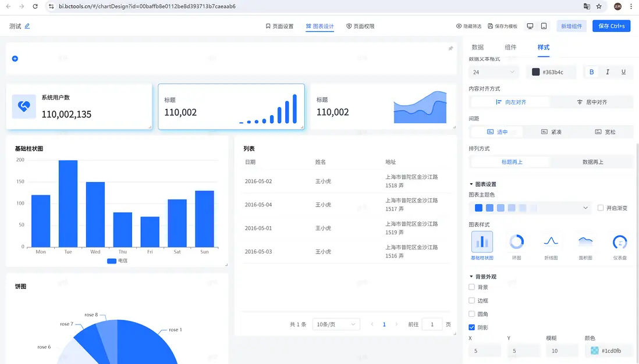The image size is (639, 364).
Task: Set spacing to 适中
Action: coord(497,132)
